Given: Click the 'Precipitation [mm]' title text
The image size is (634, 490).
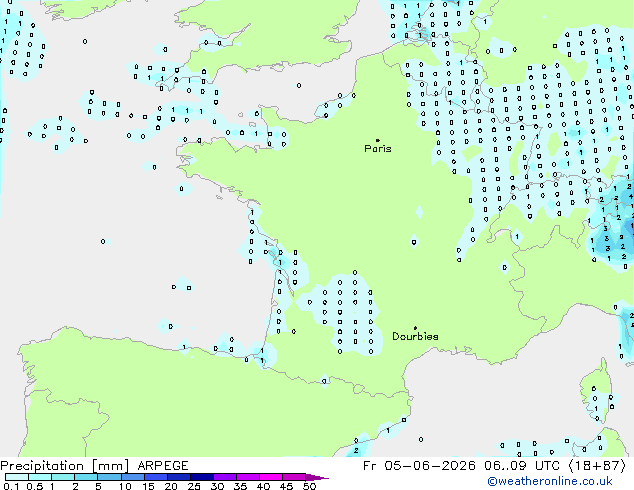Looking at the screenshot, I should 64,466.
